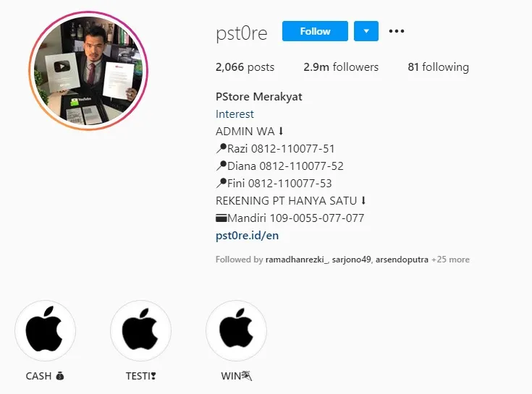Visit ramadhanrezki_ mutual follower profile

(297, 260)
